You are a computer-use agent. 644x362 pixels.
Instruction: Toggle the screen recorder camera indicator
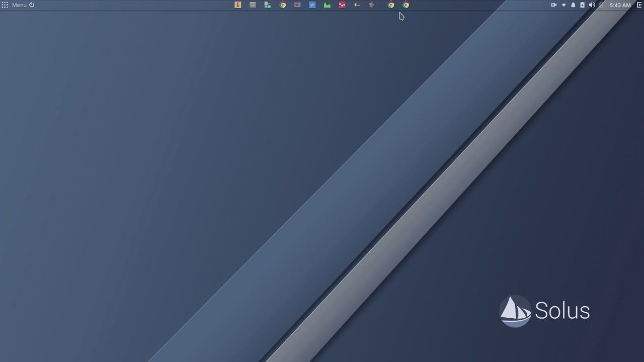coord(553,5)
